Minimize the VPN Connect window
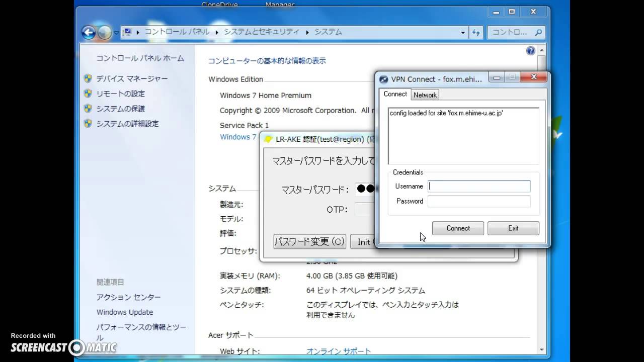Image resolution: width=644 pixels, height=362 pixels. pos(497,77)
